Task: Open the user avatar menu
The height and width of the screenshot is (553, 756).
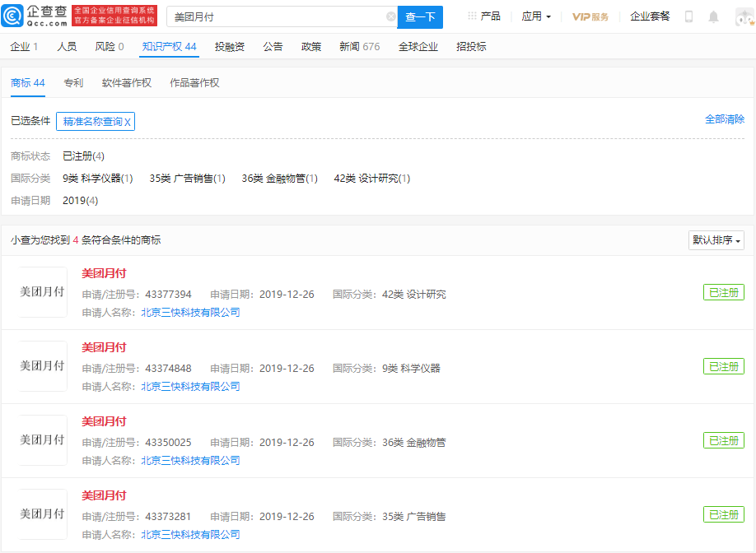Action: [x=744, y=17]
